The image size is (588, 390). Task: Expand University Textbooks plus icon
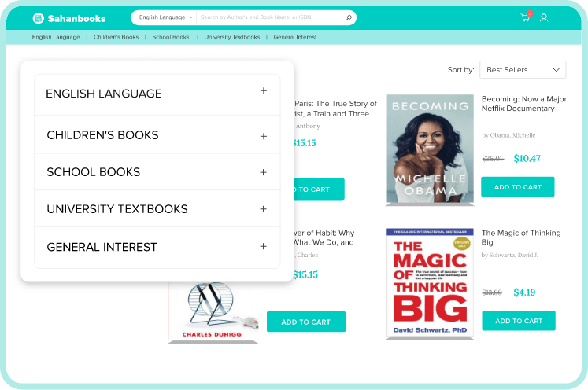click(263, 209)
